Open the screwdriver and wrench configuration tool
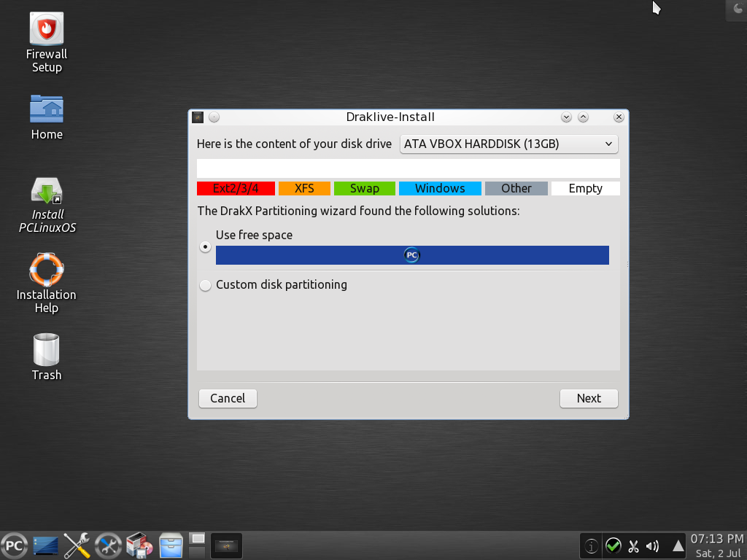The image size is (747, 560). pyautogui.click(x=77, y=545)
